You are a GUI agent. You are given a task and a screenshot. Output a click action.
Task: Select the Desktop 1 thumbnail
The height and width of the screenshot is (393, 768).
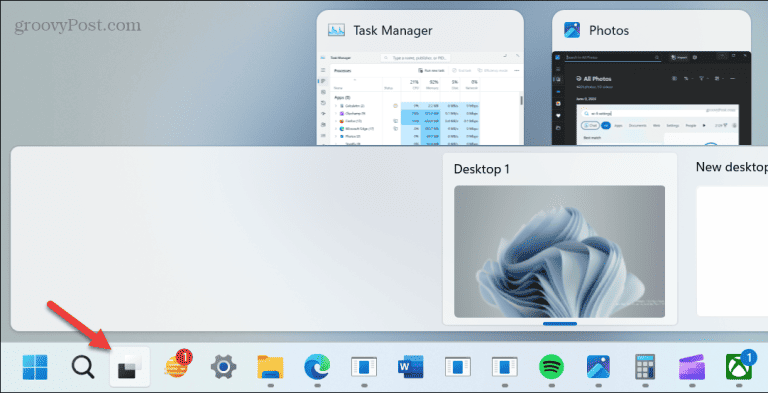[x=559, y=251]
